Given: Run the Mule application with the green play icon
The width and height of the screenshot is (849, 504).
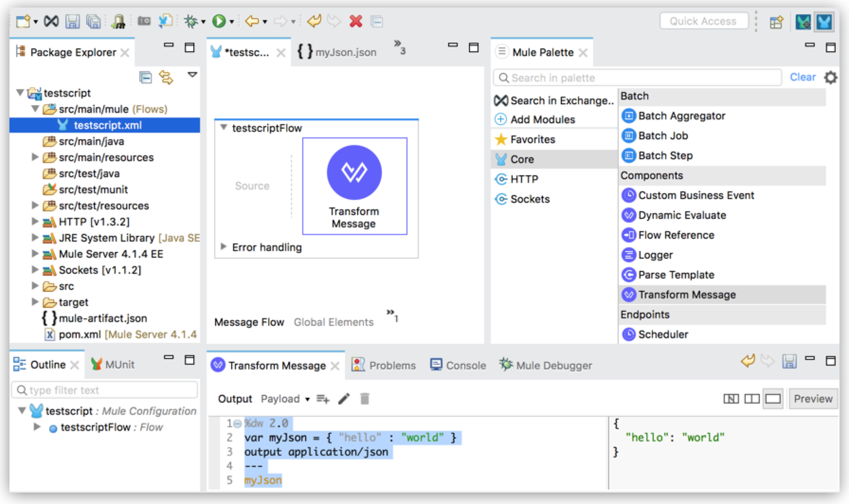Looking at the screenshot, I should 219,21.
